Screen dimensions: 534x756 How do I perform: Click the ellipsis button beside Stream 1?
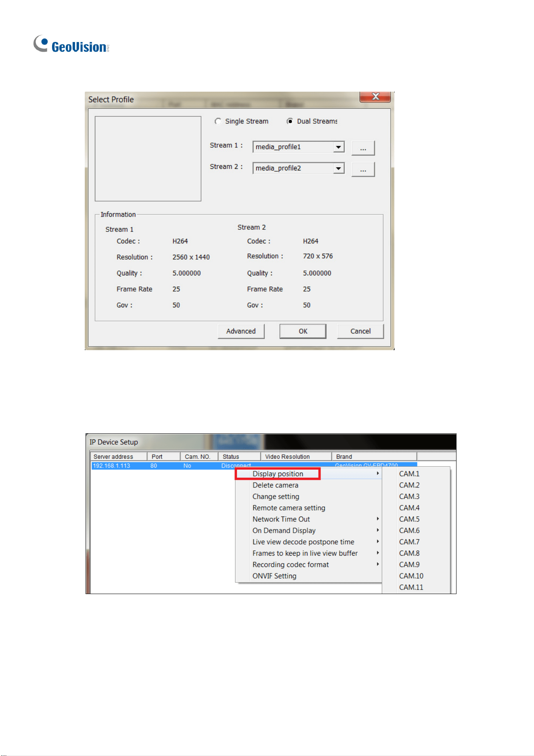point(363,148)
